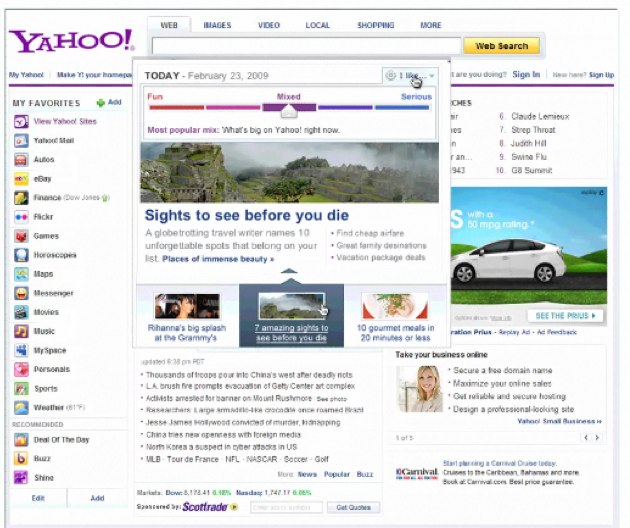Click the MySpace people icon
The width and height of the screenshot is (630, 528).
tap(21, 350)
